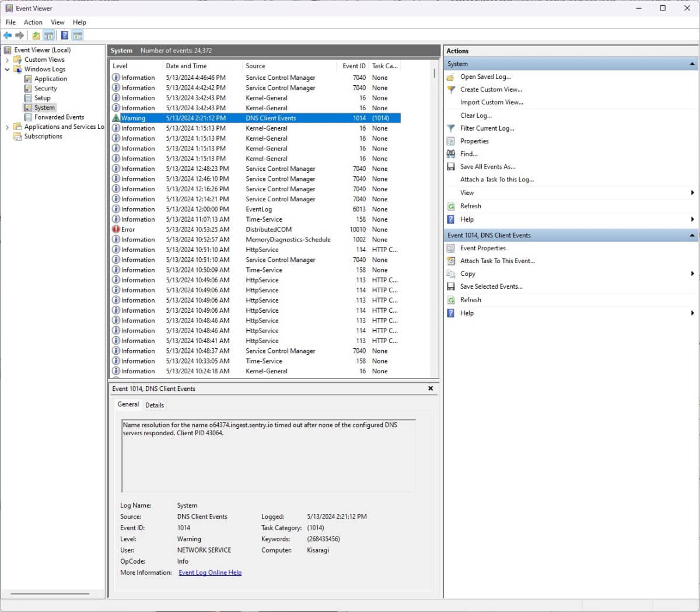Click the Event Properties icon
This screenshot has height=612, width=700.
(x=451, y=249)
